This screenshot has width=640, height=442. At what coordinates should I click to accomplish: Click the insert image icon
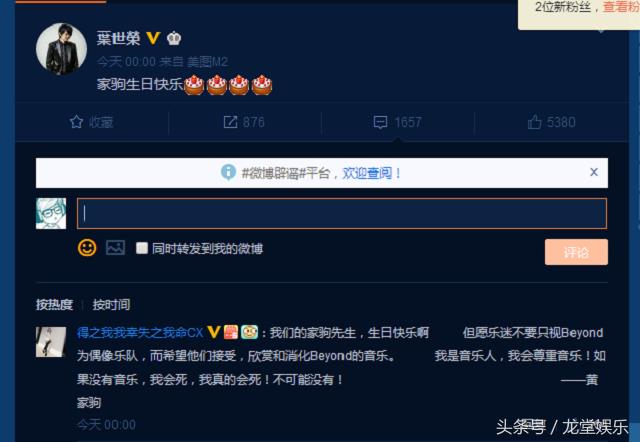pos(116,248)
